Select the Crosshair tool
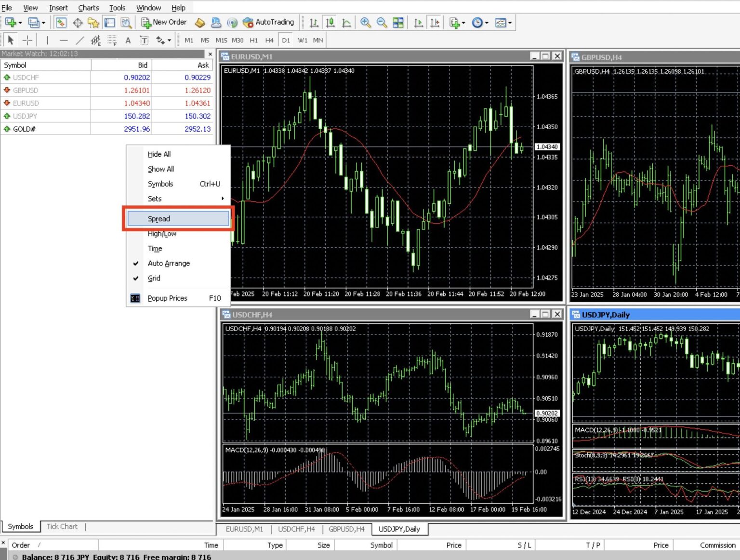The width and height of the screenshot is (740, 560). pyautogui.click(x=27, y=40)
